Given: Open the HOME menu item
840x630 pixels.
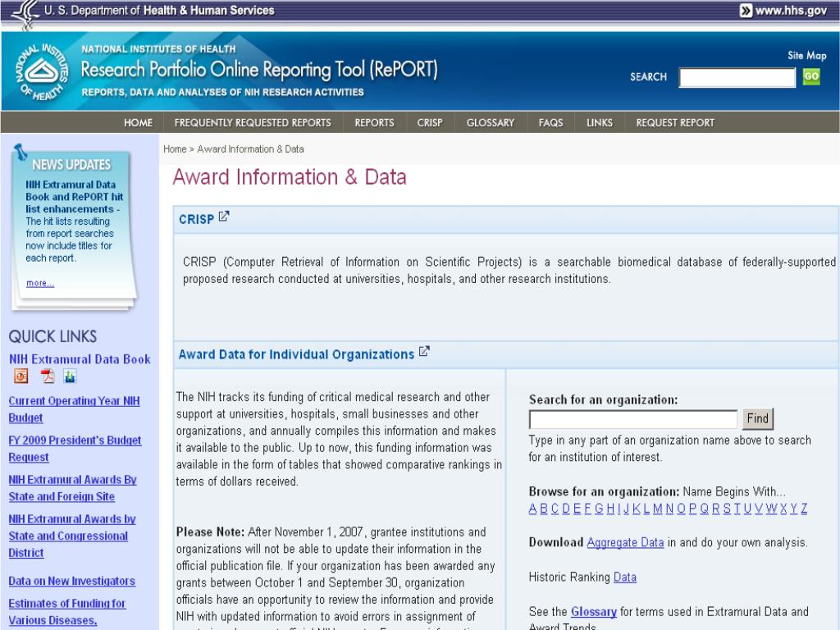Looking at the screenshot, I should pos(138,123).
